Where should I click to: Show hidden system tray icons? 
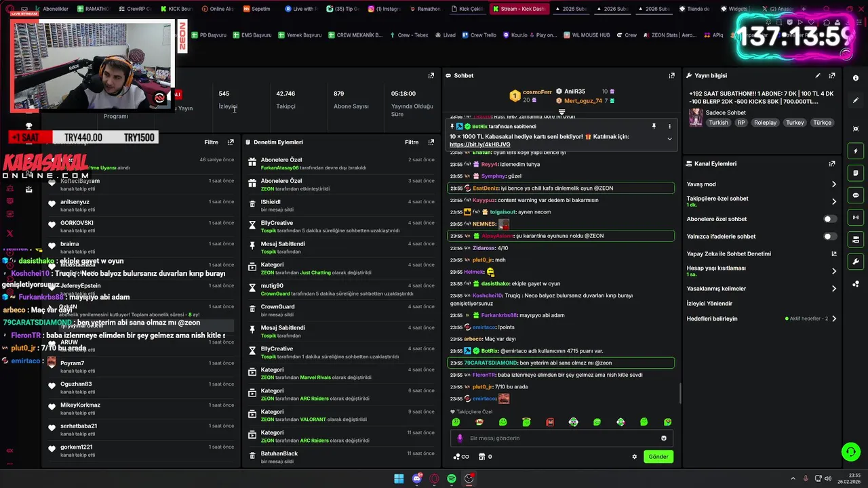click(794, 479)
